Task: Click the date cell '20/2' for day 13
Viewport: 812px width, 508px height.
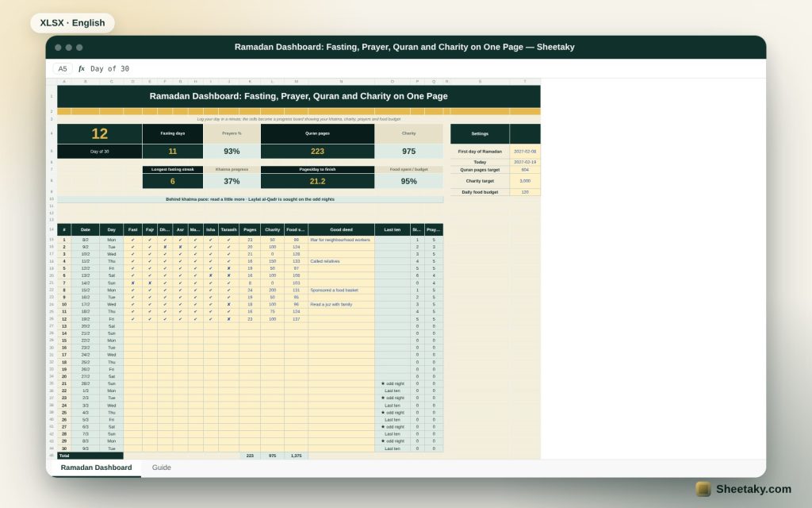Action: coord(86,326)
